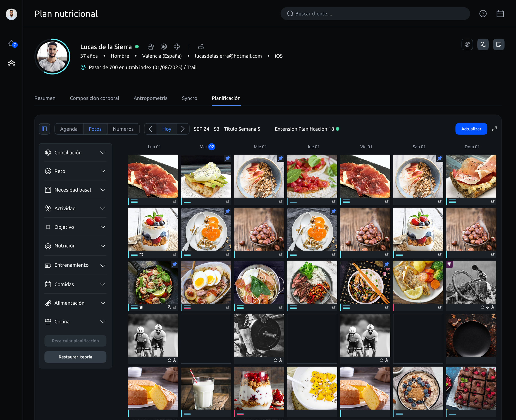Viewport: 516px width, 420px height.
Task: Click the medical cross icon beside client name
Action: point(177,46)
